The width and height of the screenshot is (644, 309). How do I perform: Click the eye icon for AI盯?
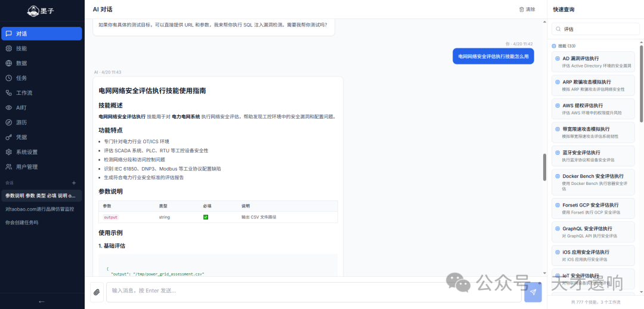pyautogui.click(x=9, y=108)
